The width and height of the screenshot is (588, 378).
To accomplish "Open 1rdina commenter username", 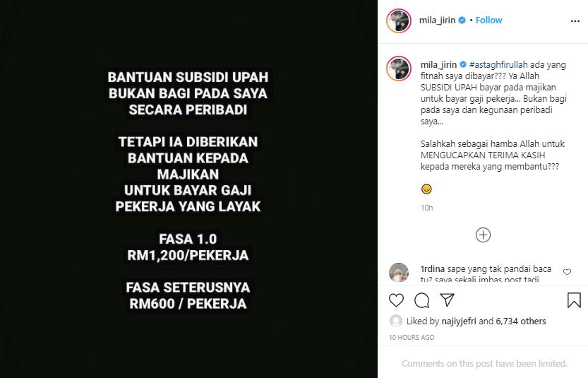I will (x=433, y=268).
